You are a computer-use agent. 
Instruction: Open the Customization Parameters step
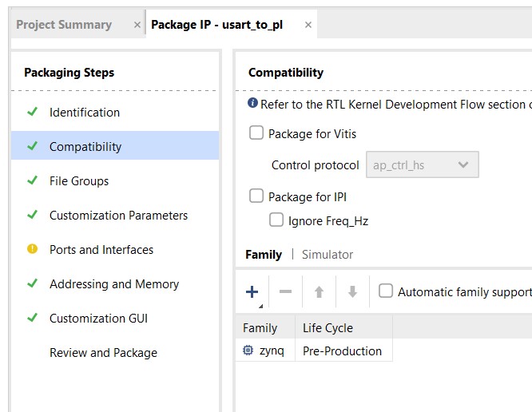coord(118,215)
